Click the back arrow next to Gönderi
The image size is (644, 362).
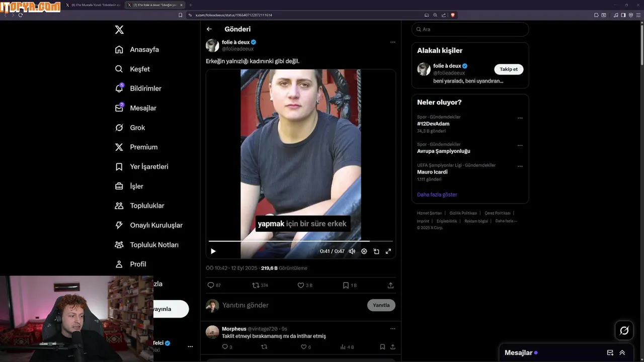[209, 29]
